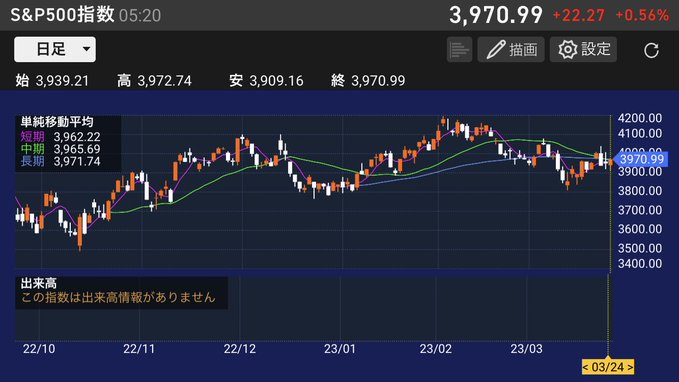This screenshot has width=679, height=382.
Task: Step to previous date with left arrow on 03/24
Action: pyautogui.click(x=585, y=367)
